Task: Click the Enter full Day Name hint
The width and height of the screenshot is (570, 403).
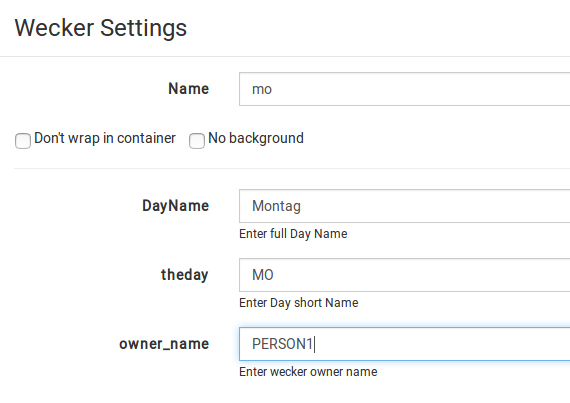Action: (293, 234)
